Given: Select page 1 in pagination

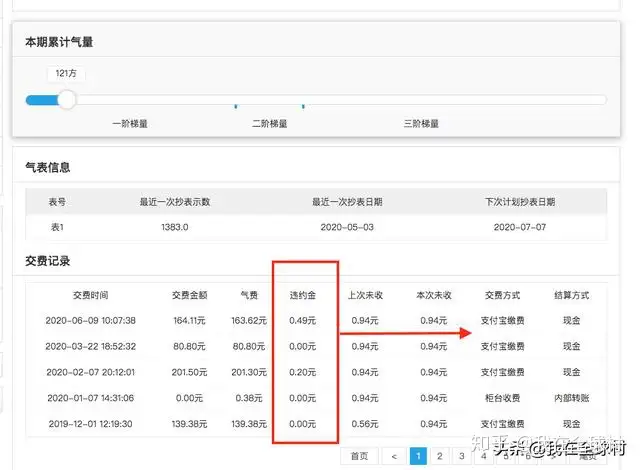Looking at the screenshot, I should (x=418, y=456).
